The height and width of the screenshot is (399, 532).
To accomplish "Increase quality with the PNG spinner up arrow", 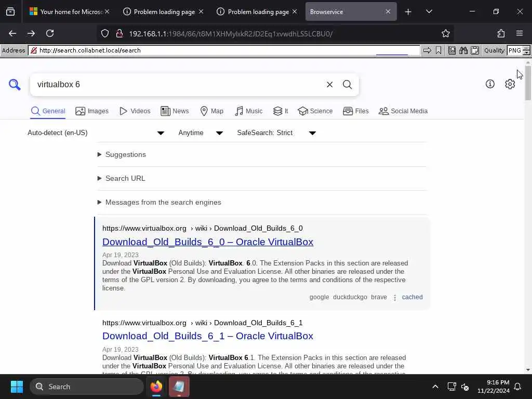I will click(526, 48).
